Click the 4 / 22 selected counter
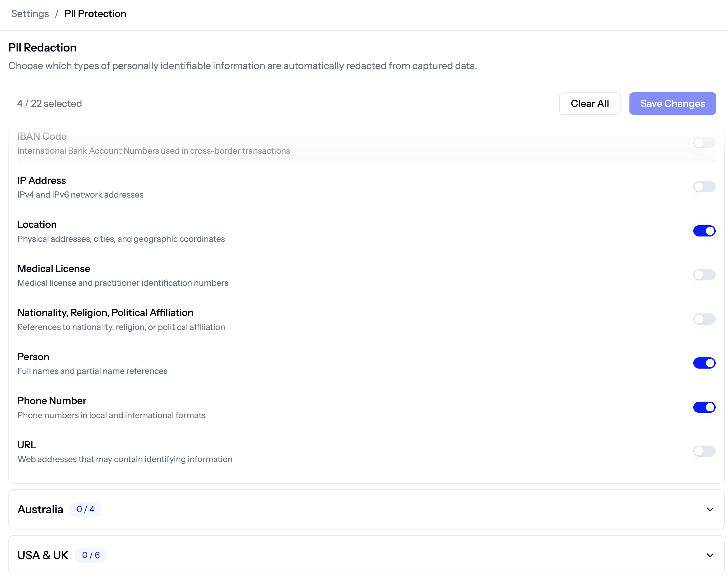 click(49, 103)
